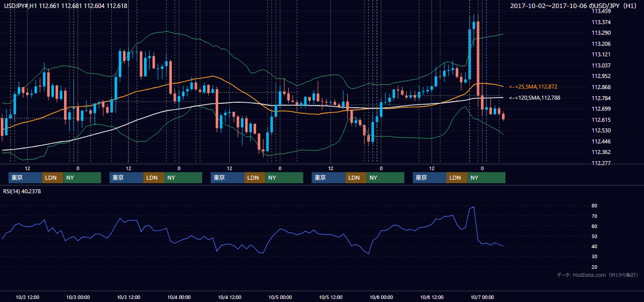Click the 113.121 price level label
644x302 pixels.
(x=601, y=54)
